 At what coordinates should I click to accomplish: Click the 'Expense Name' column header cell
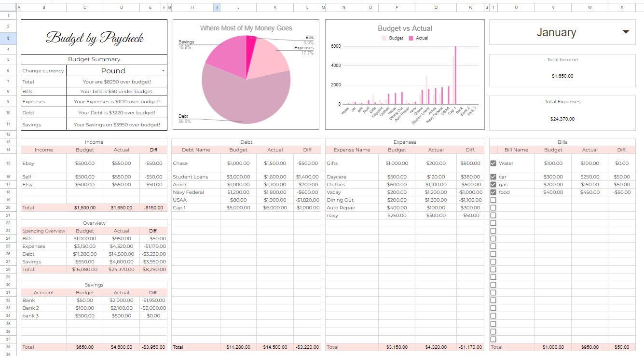352,150
